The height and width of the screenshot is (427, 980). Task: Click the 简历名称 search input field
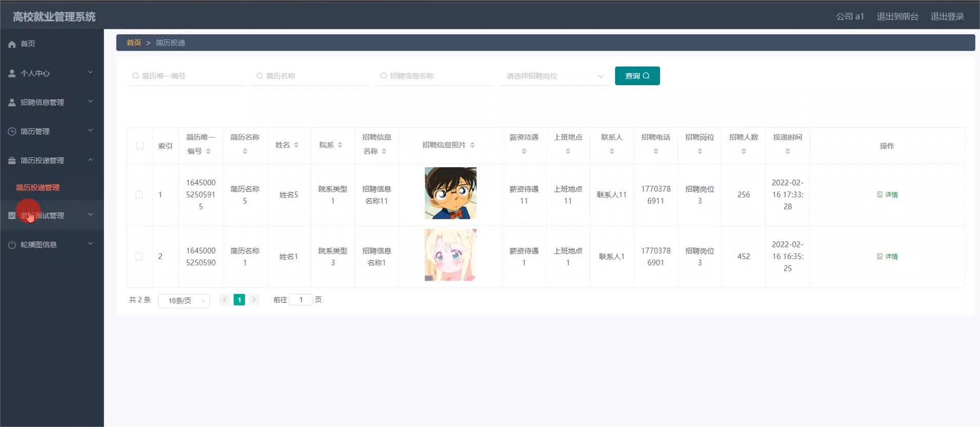click(x=310, y=76)
